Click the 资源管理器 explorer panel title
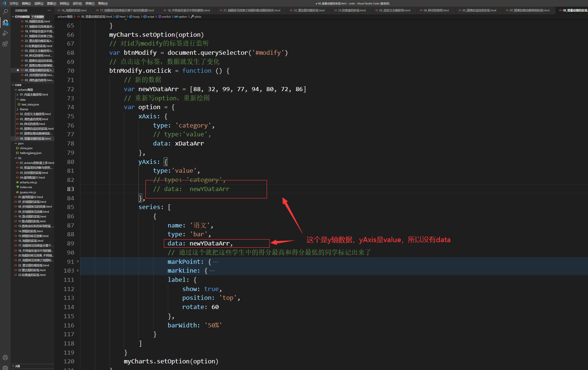The width and height of the screenshot is (588, 370). click(x=21, y=11)
